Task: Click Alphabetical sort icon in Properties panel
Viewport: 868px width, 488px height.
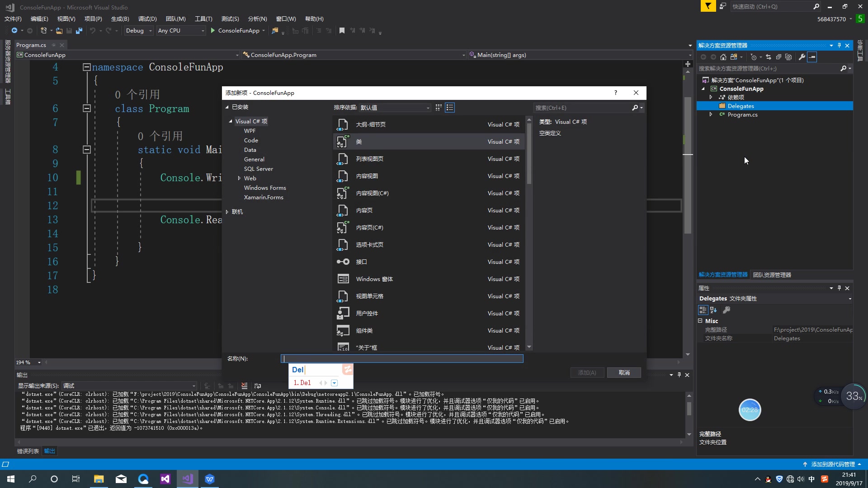Action: click(x=713, y=310)
